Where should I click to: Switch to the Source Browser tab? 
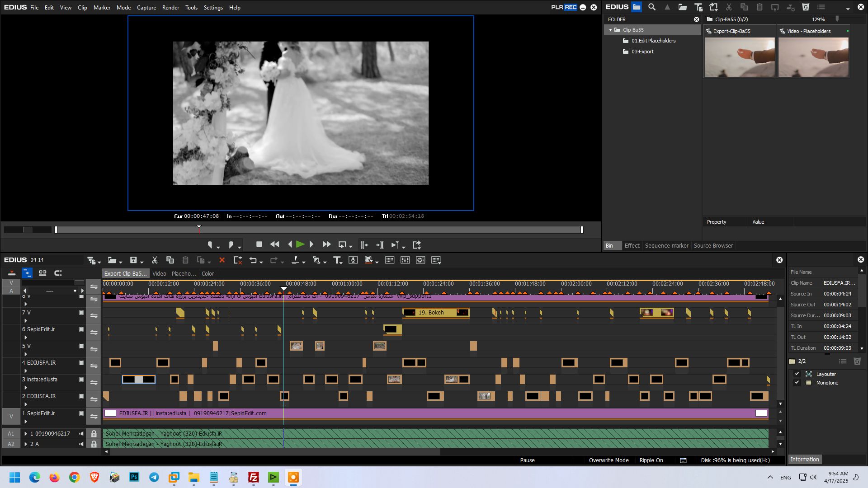point(713,246)
